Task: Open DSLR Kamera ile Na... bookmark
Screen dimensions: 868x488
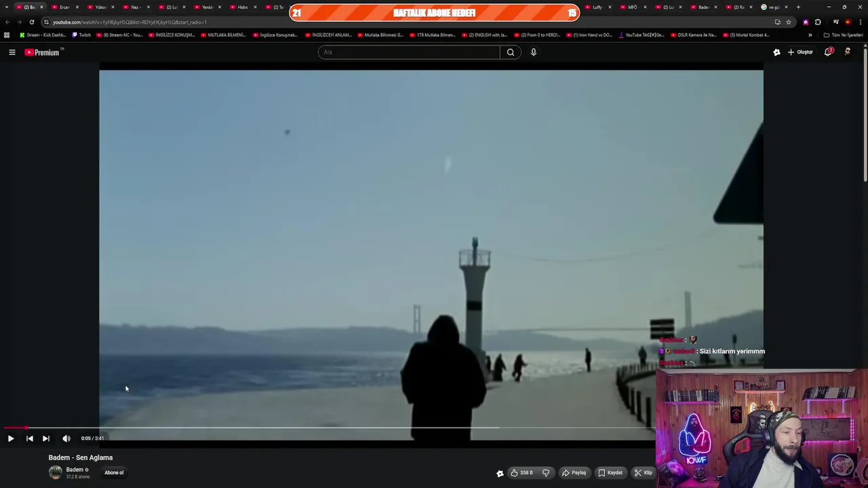Action: tap(693, 35)
